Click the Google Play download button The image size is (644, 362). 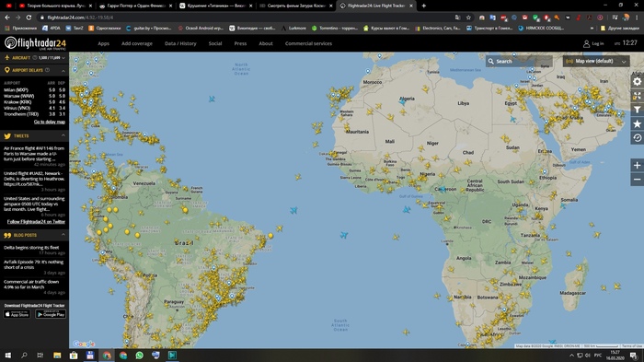[51, 314]
